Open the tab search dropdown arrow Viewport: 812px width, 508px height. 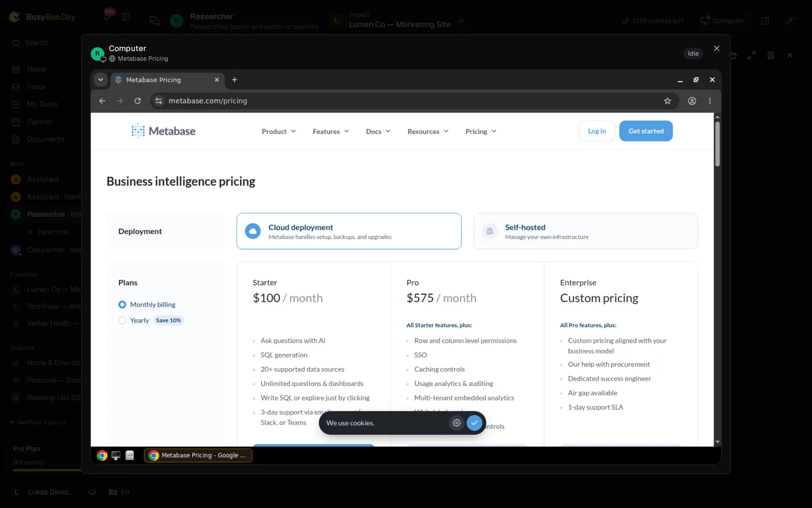[x=100, y=80]
